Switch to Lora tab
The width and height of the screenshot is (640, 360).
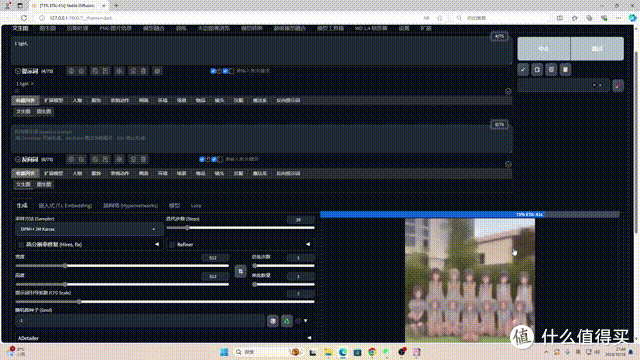pos(196,206)
